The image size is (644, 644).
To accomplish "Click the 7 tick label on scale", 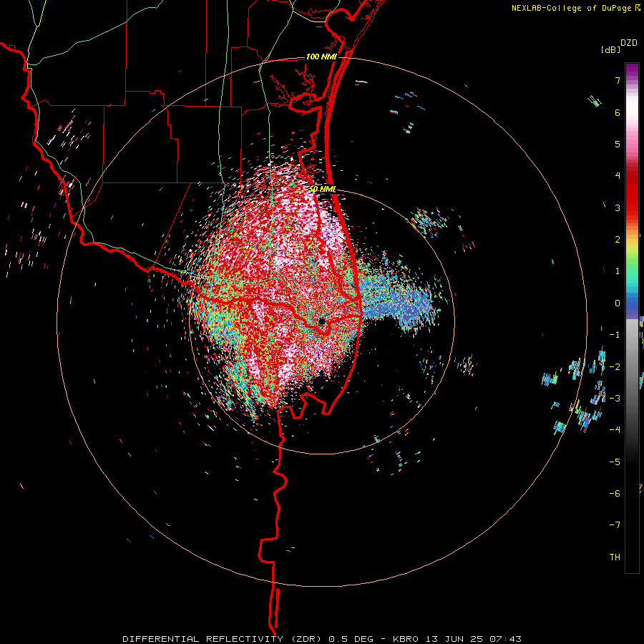I will click(x=618, y=80).
